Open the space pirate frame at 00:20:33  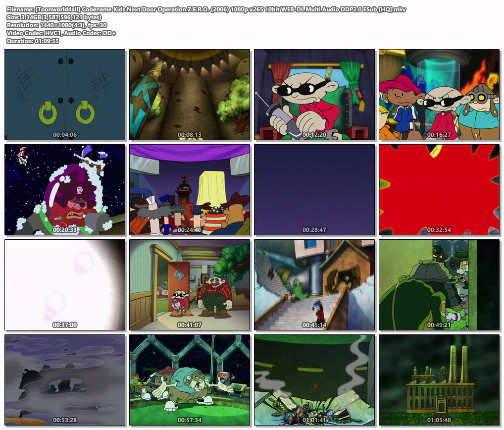pos(65,190)
